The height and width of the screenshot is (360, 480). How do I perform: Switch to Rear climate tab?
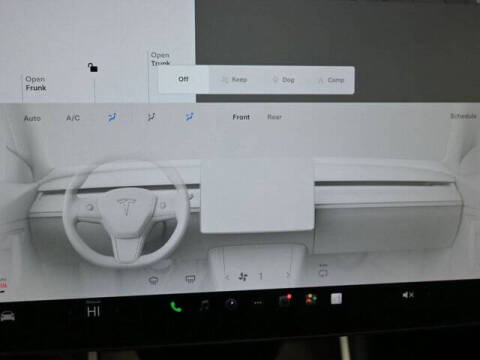(x=274, y=117)
